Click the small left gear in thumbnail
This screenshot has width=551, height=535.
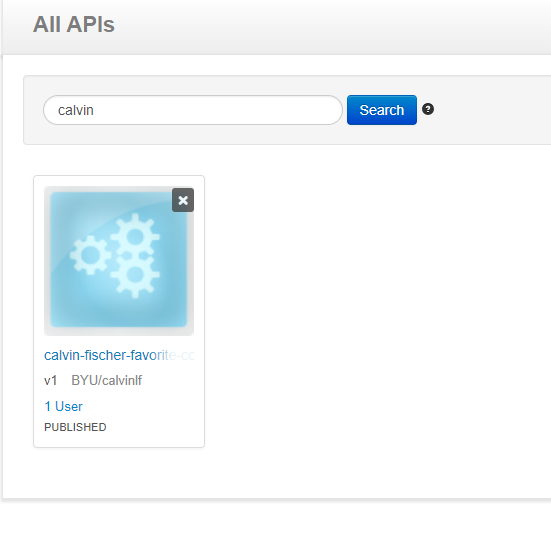point(91,254)
